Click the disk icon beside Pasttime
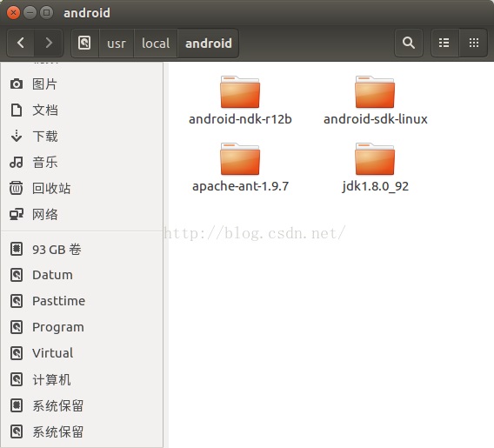494x448 pixels. pos(17,301)
